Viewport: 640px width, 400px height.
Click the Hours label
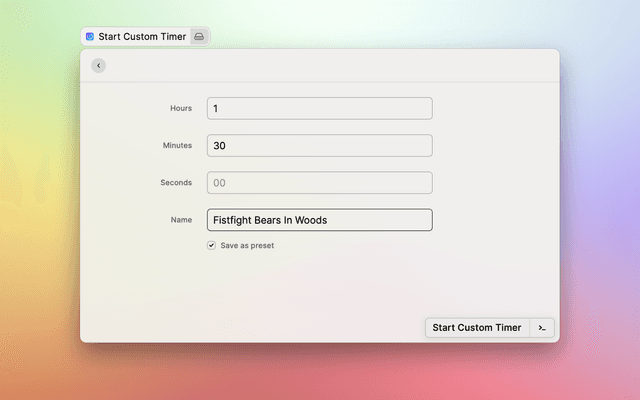pos(181,108)
